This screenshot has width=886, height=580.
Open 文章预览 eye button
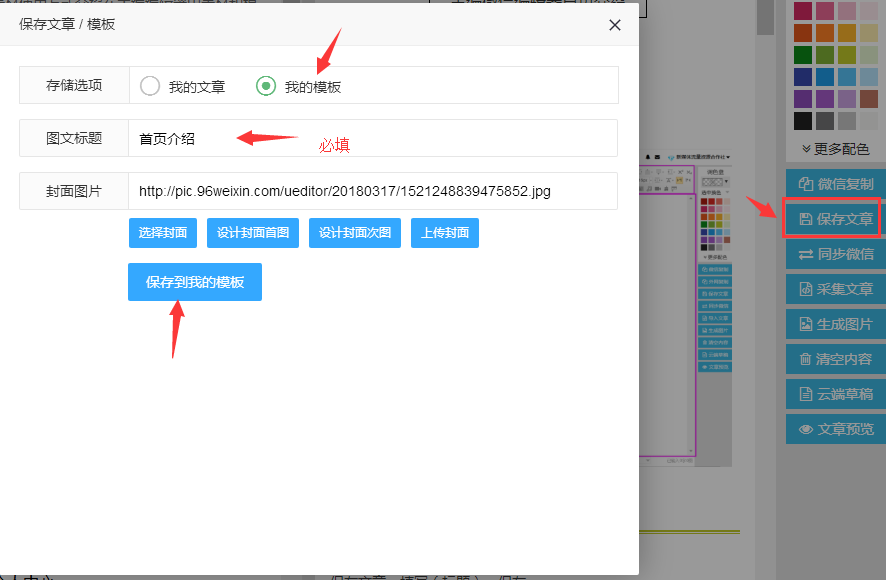tap(836, 429)
